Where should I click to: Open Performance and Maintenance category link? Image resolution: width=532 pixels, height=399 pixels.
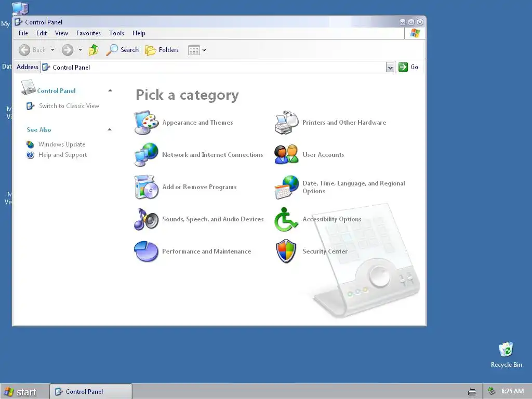(x=206, y=251)
